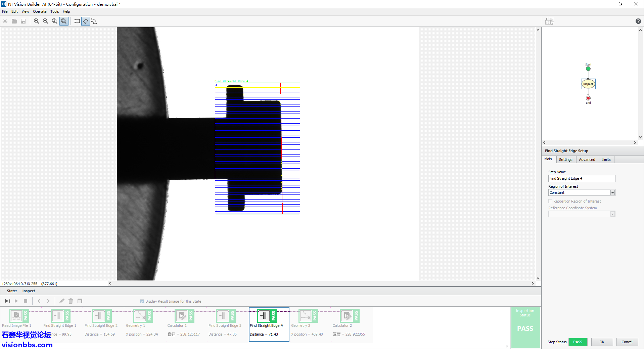Open the help question mark icon

[638, 21]
